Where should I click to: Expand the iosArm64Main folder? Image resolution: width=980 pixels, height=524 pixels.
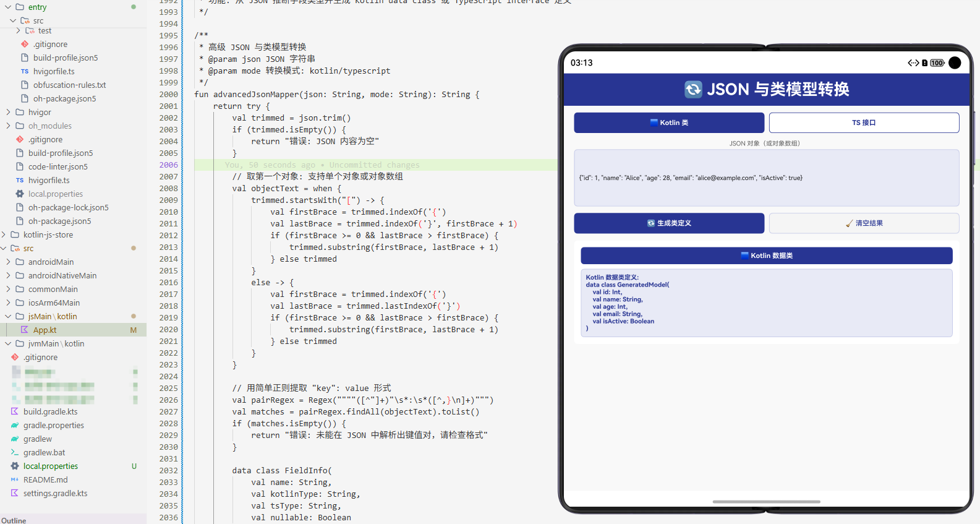[8, 303]
